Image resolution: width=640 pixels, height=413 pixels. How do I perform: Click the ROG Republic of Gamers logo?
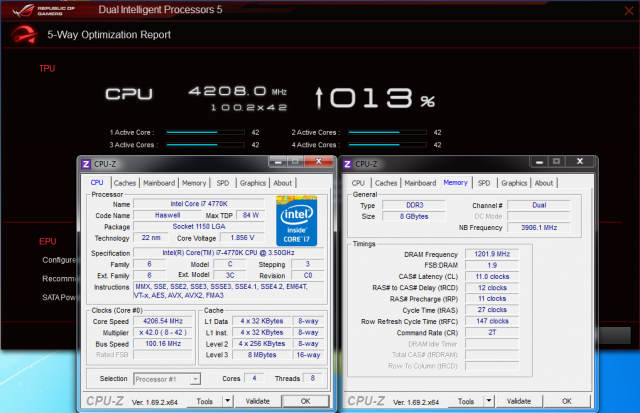coord(43,10)
